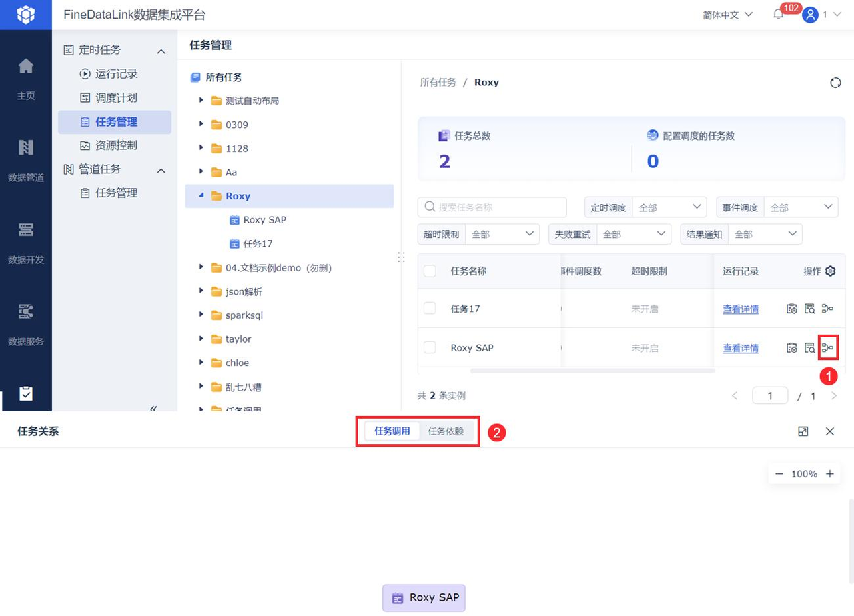Open the column settings gear beside 操作
The height and width of the screenshot is (616, 854).
pyautogui.click(x=830, y=271)
